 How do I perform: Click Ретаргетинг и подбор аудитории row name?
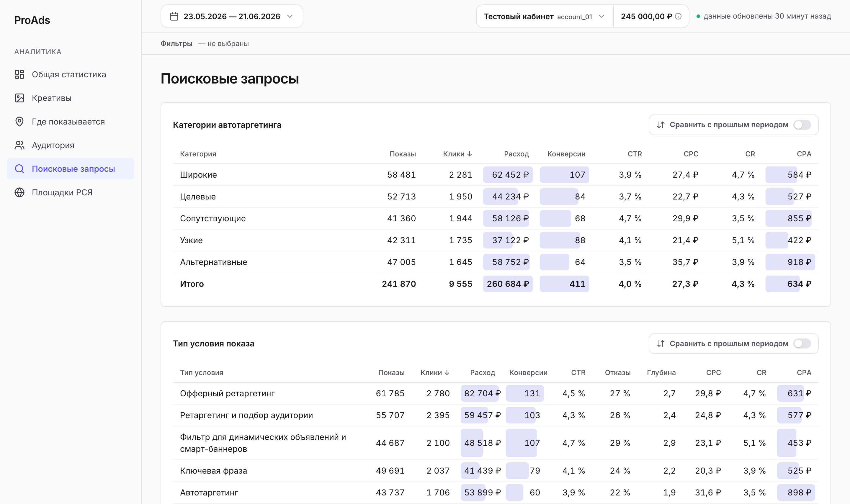(x=246, y=415)
